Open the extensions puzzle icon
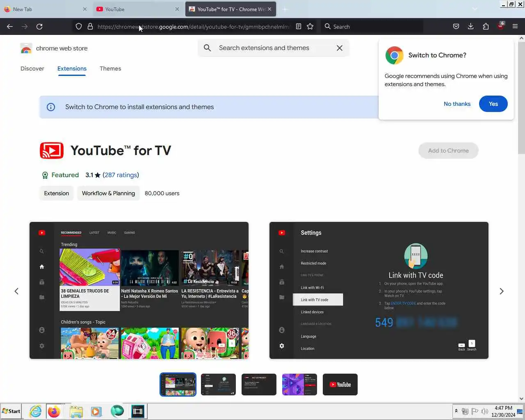 coord(486,27)
